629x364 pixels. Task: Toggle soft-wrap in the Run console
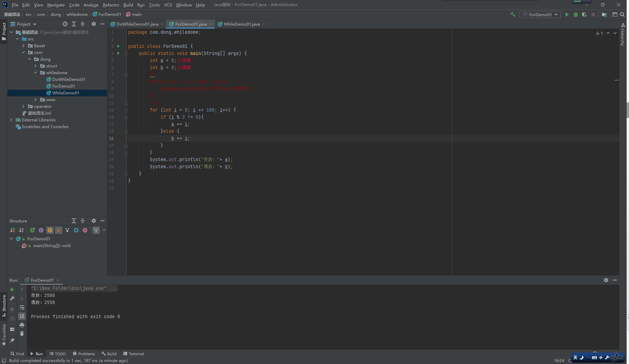coord(22,307)
